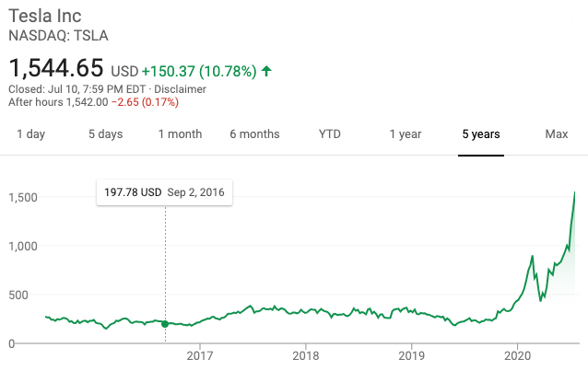The image size is (588, 371).
Task: Select the 1 day tab
Action: 30,134
